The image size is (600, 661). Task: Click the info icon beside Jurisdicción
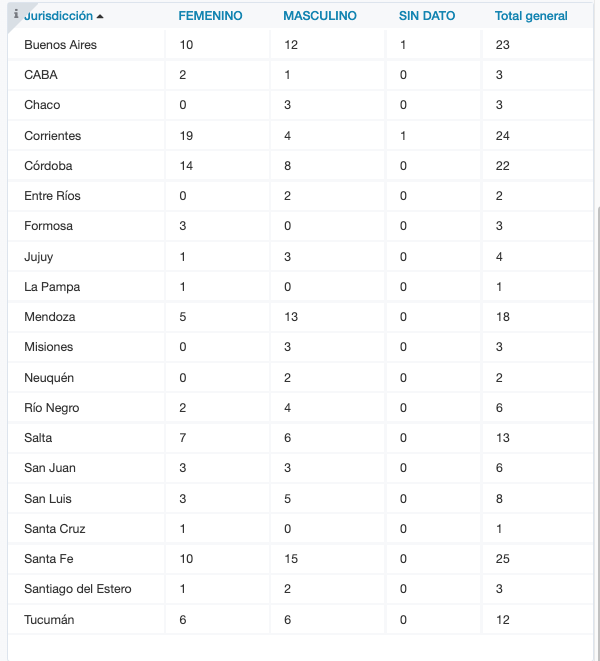pyautogui.click(x=16, y=15)
